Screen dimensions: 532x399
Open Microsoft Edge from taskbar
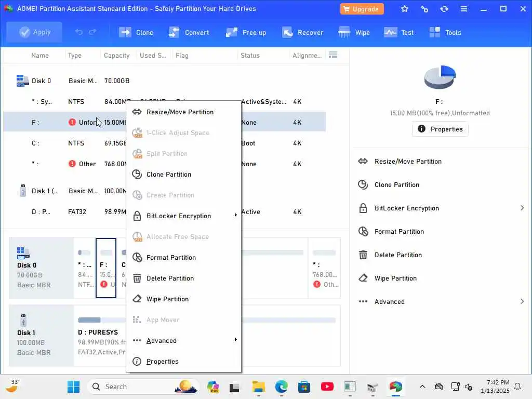[x=281, y=387]
